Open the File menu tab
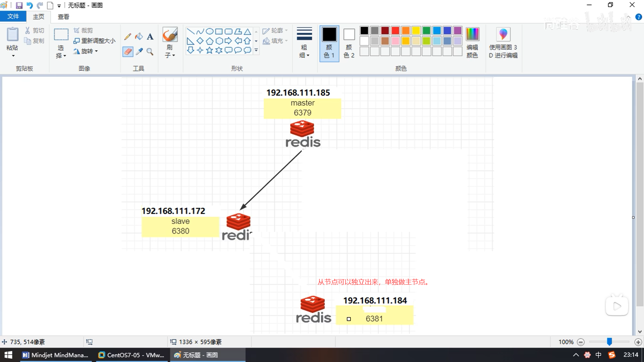The width and height of the screenshot is (644, 362). click(13, 16)
